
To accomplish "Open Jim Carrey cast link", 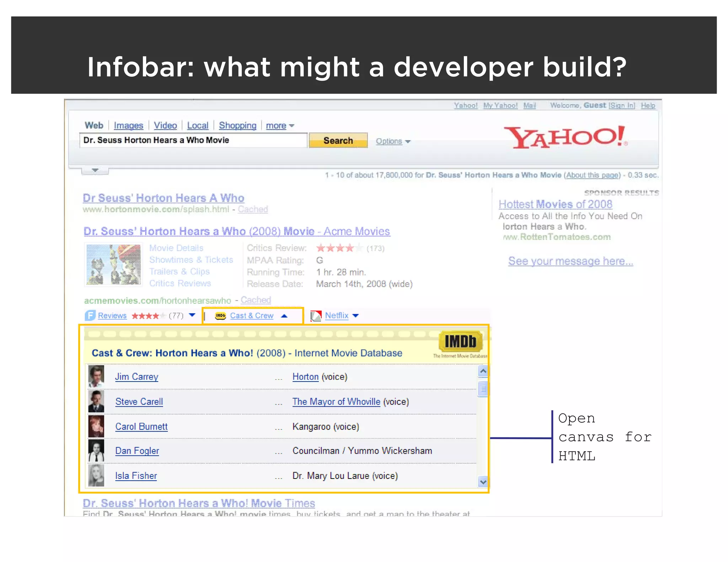I will 136,377.
